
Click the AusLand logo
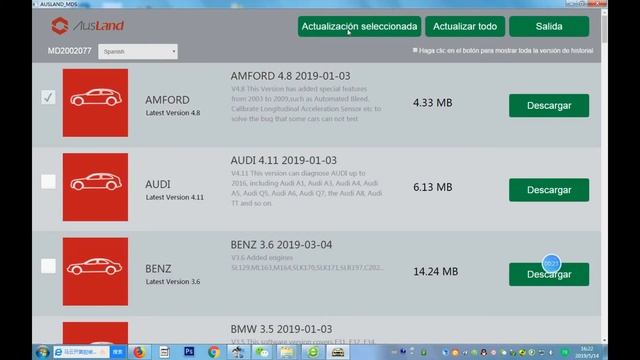(x=87, y=26)
